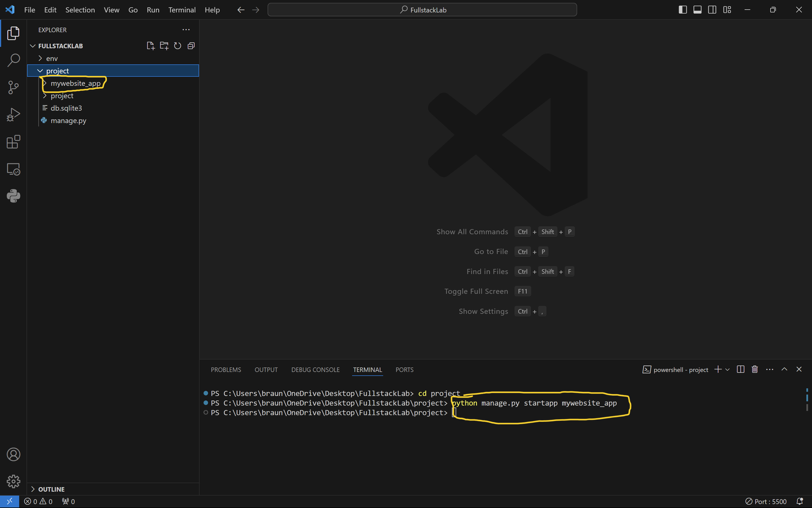Open the manage.py file

[113, 120]
